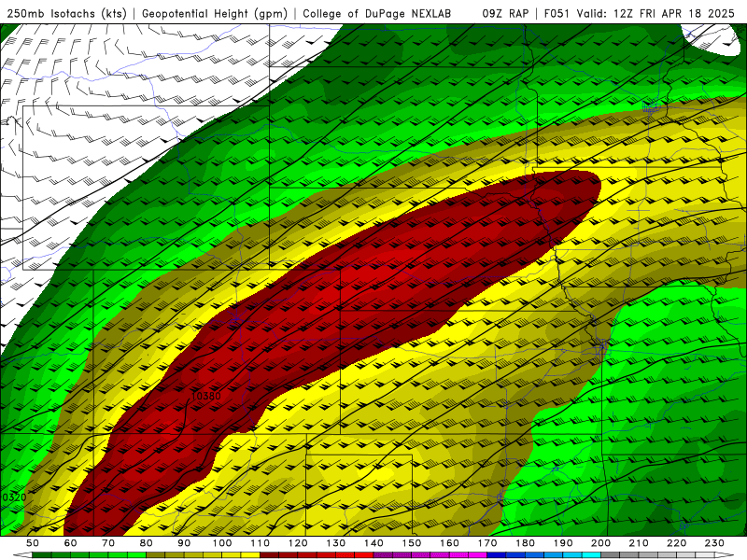The width and height of the screenshot is (747, 560).
Task: Click the '160' color scale label
Action: (x=449, y=543)
